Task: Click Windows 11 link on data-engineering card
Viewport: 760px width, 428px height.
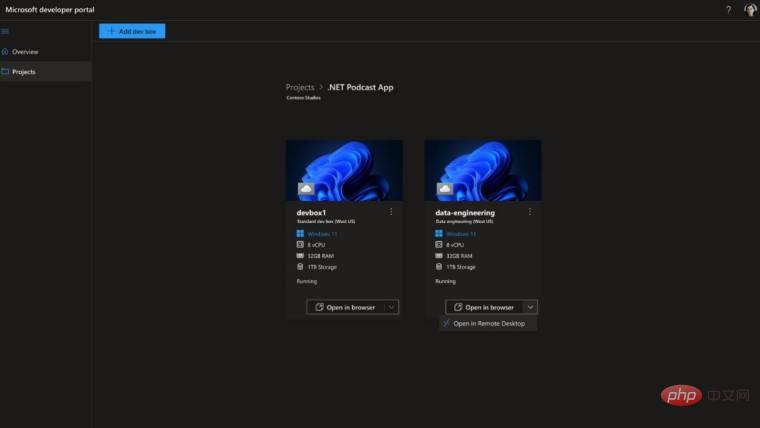Action: tap(461, 234)
